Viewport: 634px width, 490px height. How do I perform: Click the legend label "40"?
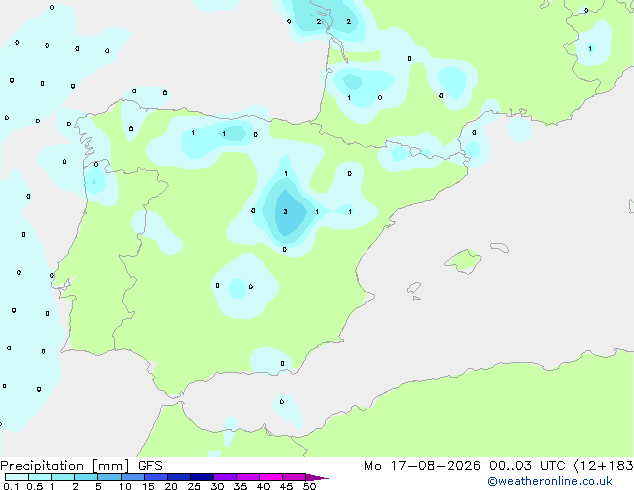(263, 486)
